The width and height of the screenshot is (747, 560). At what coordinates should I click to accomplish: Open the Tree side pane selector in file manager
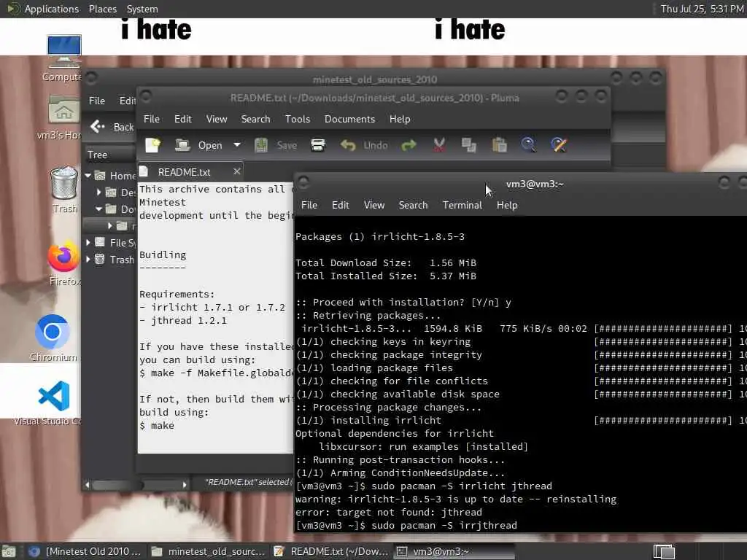pyautogui.click(x=109, y=155)
